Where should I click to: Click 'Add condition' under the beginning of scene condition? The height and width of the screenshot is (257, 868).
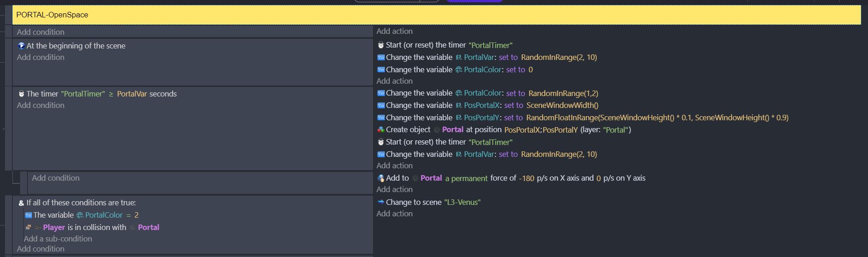click(x=41, y=57)
